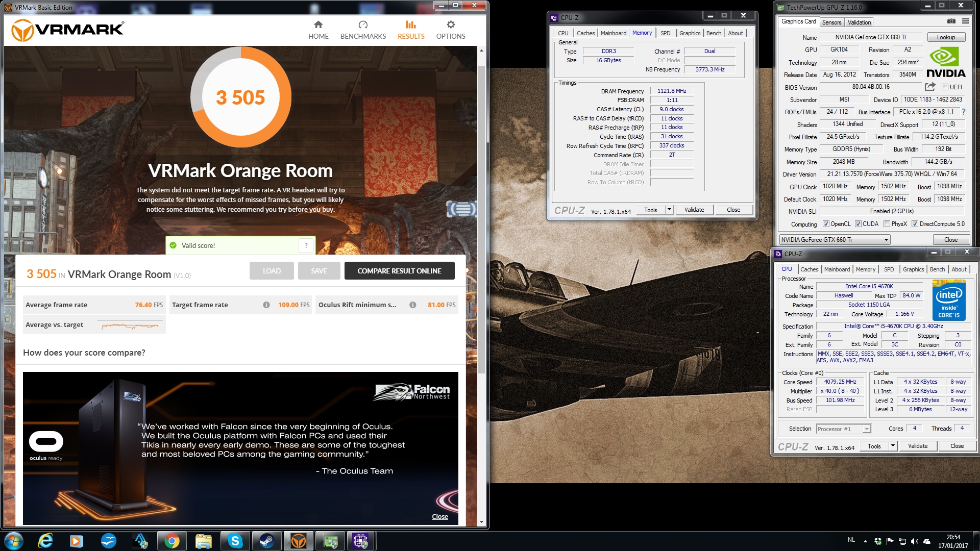Screen dimensions: 980x551
Task: Click the 3 505 score circle
Action: coord(240,97)
